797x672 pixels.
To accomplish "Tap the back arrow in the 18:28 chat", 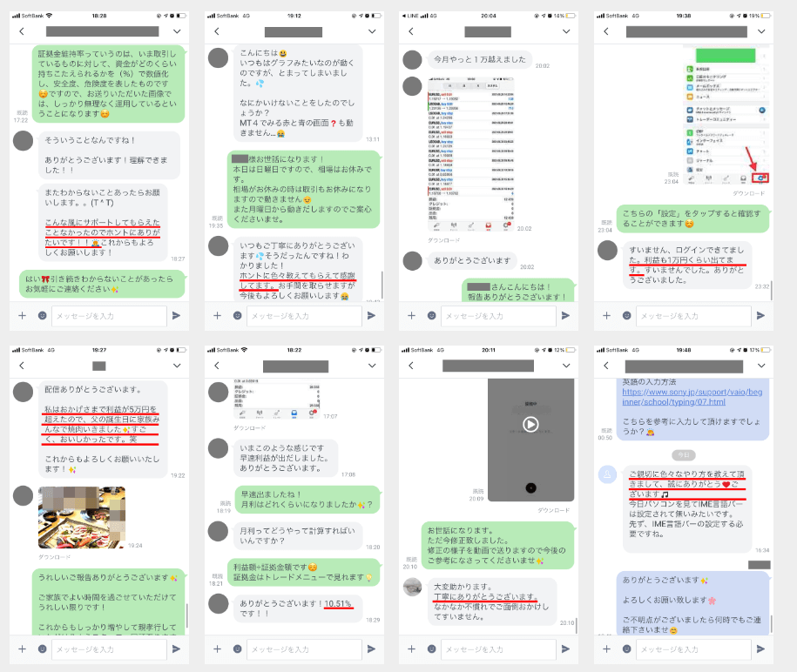I will tap(22, 31).
